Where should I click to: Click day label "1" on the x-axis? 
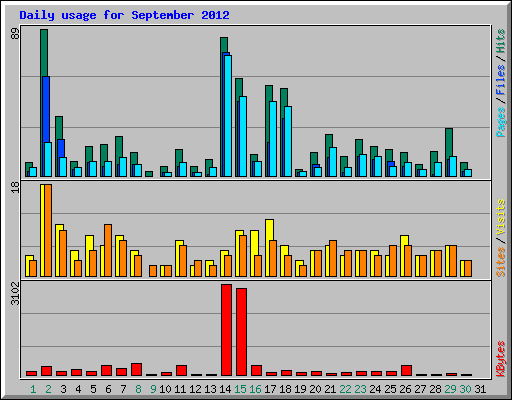coord(33,389)
